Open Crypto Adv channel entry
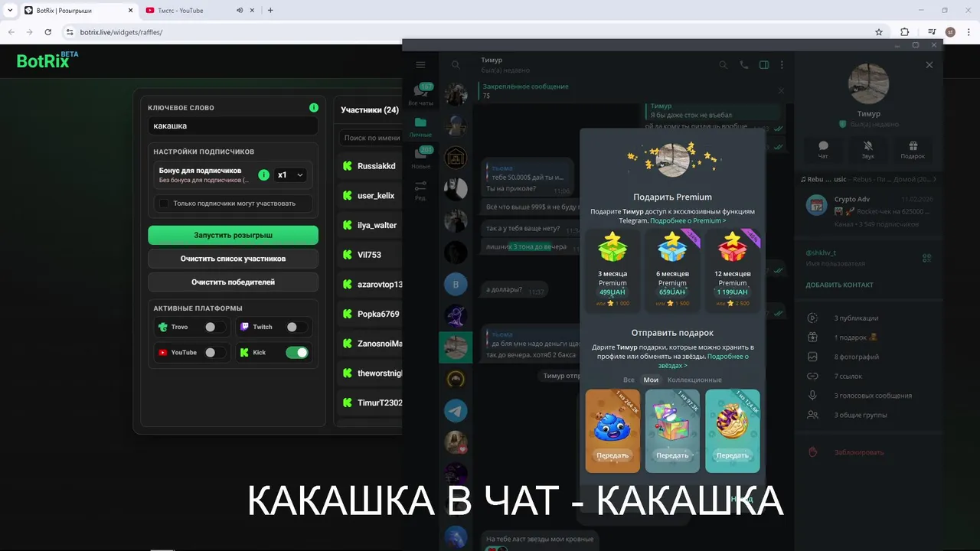This screenshot has width=980, height=551. [869, 210]
